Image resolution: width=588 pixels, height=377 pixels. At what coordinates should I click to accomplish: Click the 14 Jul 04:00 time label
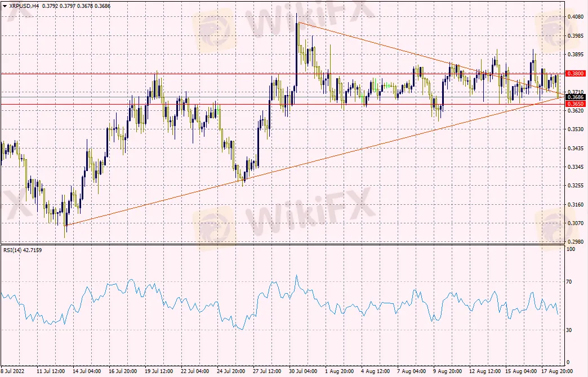(87, 371)
